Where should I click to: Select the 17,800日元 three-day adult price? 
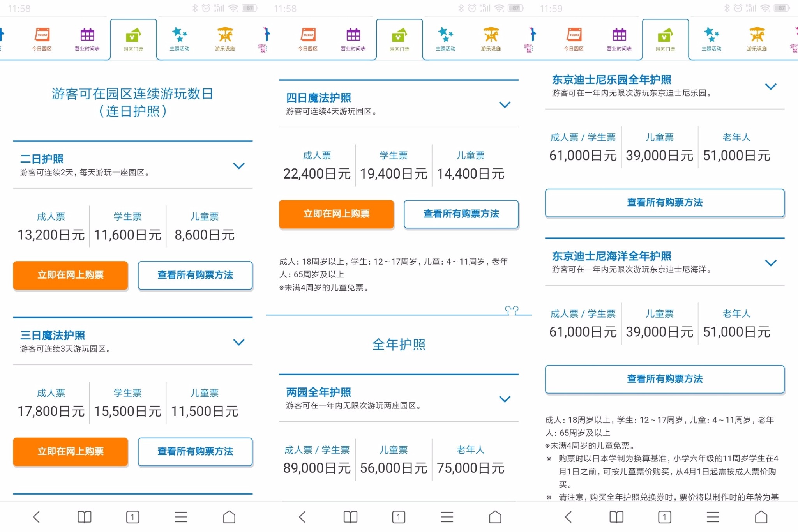51,411
